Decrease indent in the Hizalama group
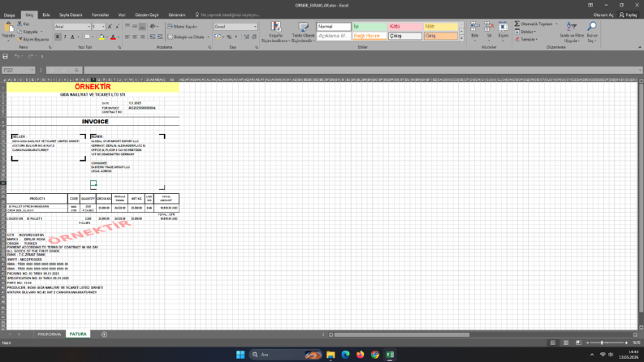The width and height of the screenshot is (644, 362). click(153, 37)
